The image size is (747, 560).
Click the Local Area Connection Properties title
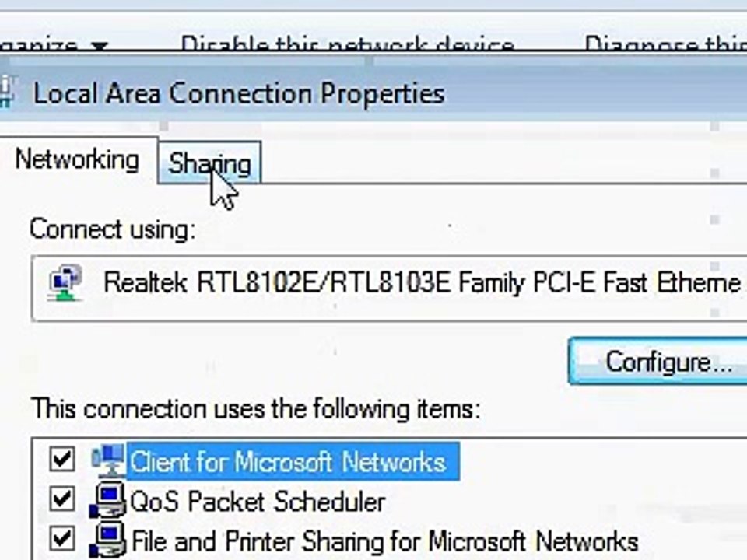click(239, 93)
